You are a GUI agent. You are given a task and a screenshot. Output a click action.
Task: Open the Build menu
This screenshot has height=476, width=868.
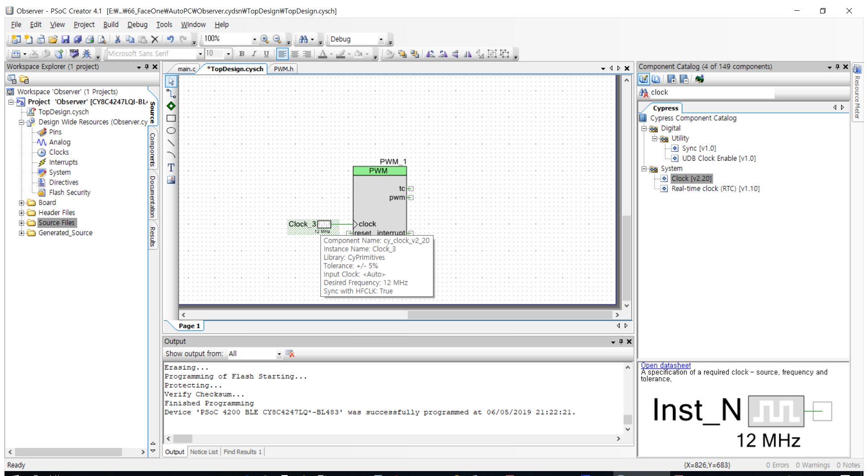[111, 25]
